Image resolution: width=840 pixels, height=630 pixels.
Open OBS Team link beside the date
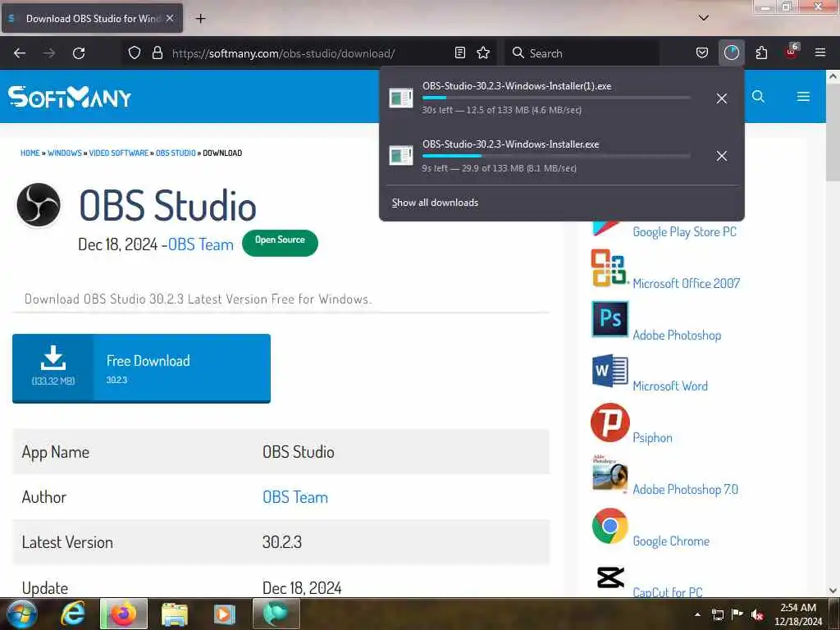201,244
